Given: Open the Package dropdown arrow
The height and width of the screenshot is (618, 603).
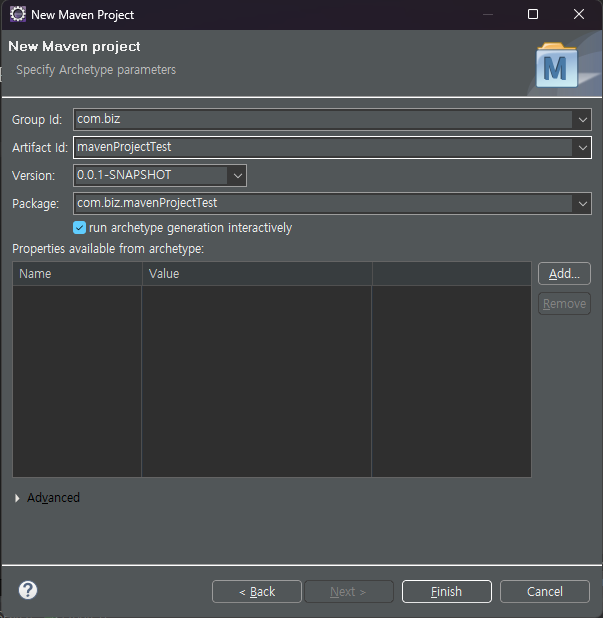Looking at the screenshot, I should 583,204.
